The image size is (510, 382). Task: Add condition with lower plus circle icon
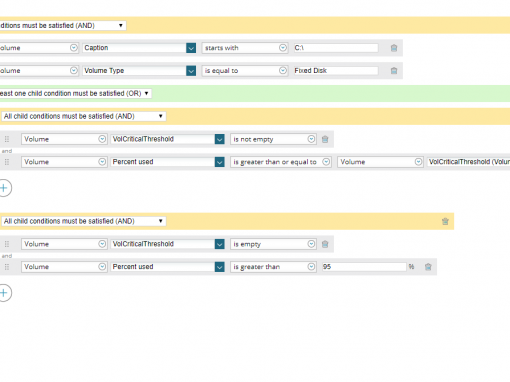click(x=4, y=293)
